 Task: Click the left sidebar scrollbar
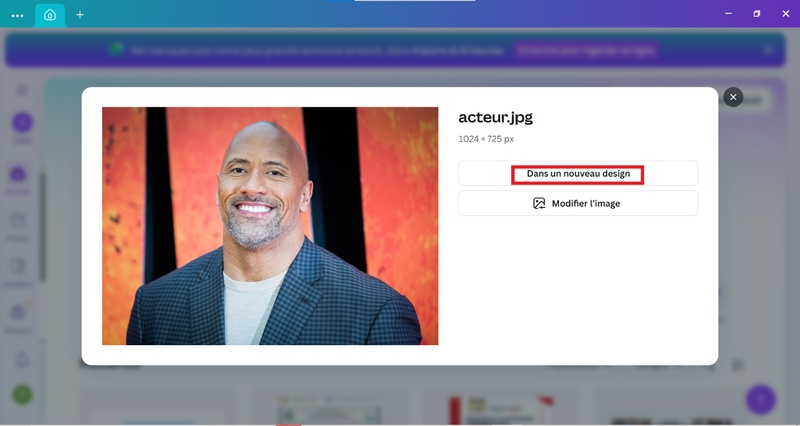42,230
